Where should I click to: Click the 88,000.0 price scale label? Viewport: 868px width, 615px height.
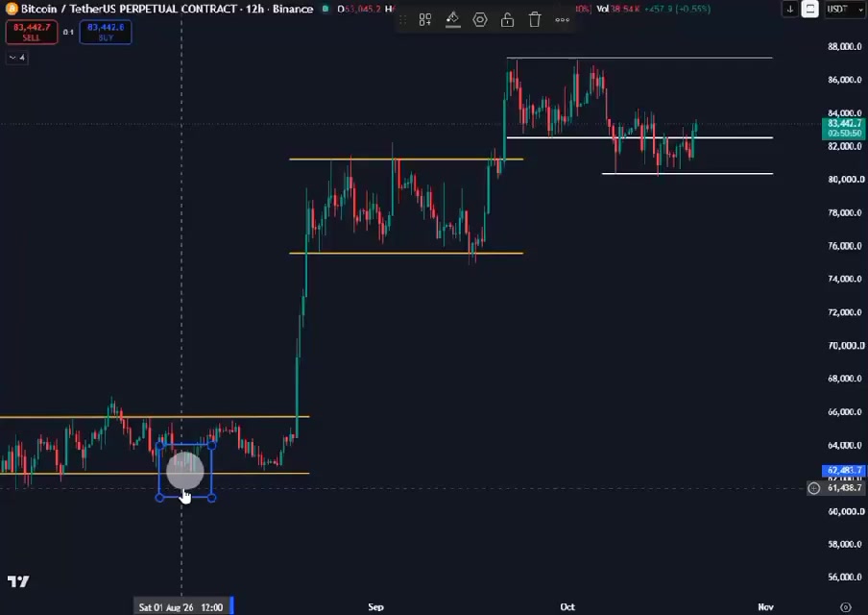coord(845,46)
